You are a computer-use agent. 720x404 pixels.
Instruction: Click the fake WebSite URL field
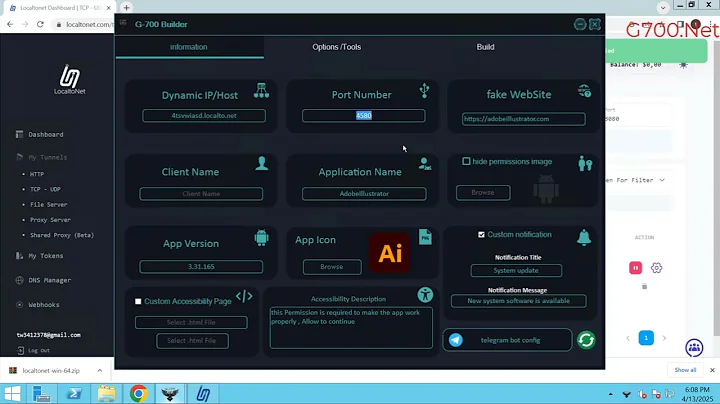click(x=523, y=119)
